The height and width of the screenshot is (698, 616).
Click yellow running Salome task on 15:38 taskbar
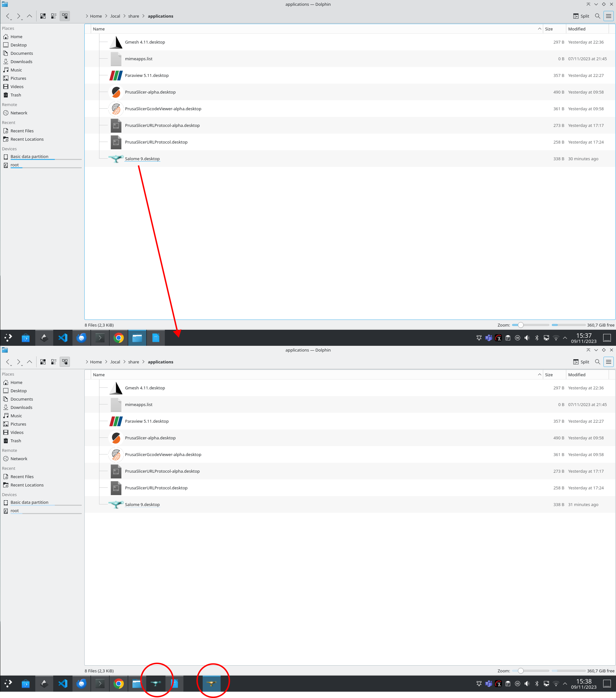point(212,684)
